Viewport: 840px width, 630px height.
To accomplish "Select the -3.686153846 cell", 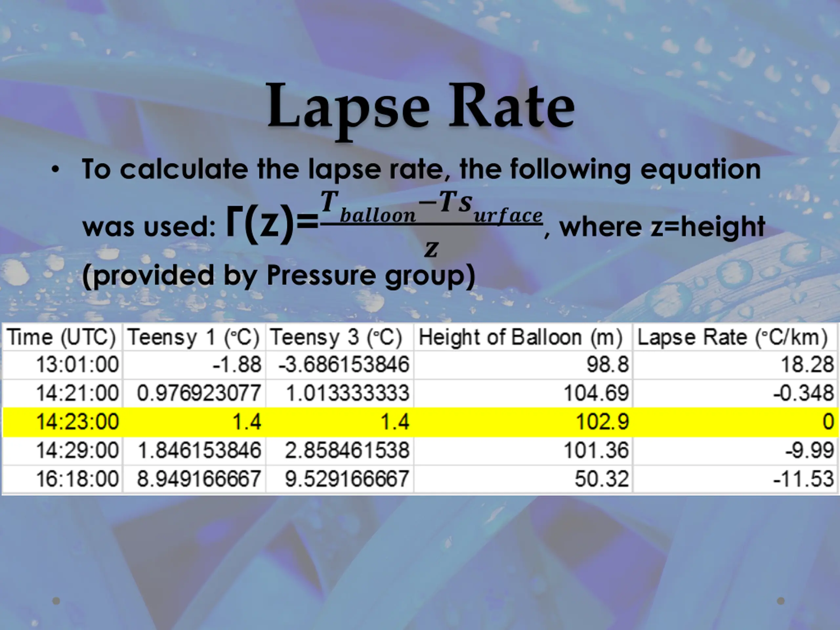I will click(340, 365).
